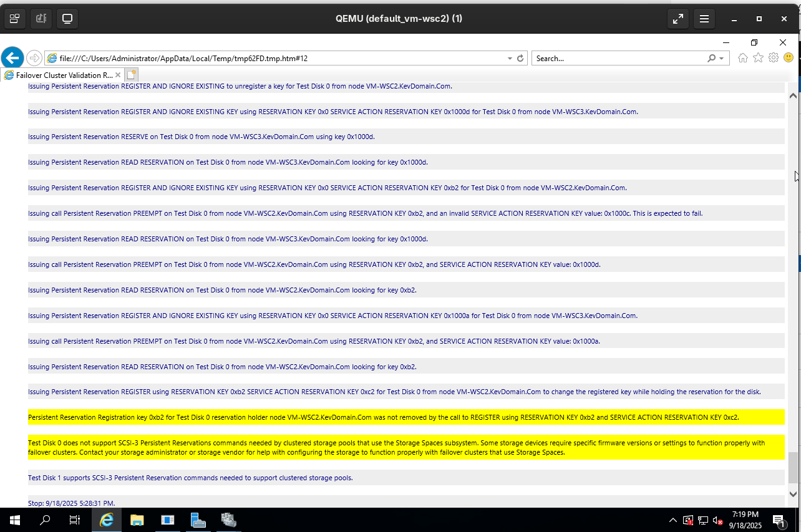
Task: Restore down the Internet Explorer window
Action: [x=754, y=42]
